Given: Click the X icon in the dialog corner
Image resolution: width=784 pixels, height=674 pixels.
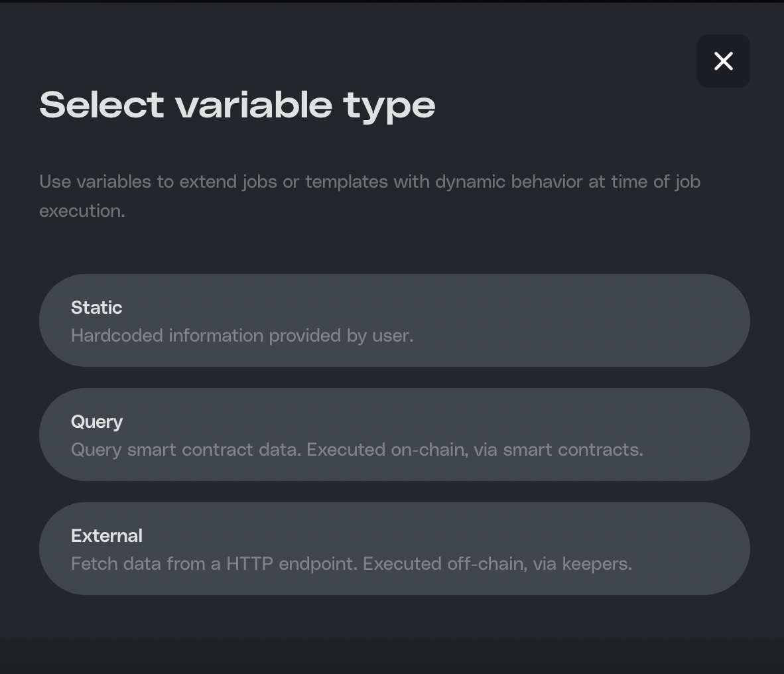Looking at the screenshot, I should (723, 61).
